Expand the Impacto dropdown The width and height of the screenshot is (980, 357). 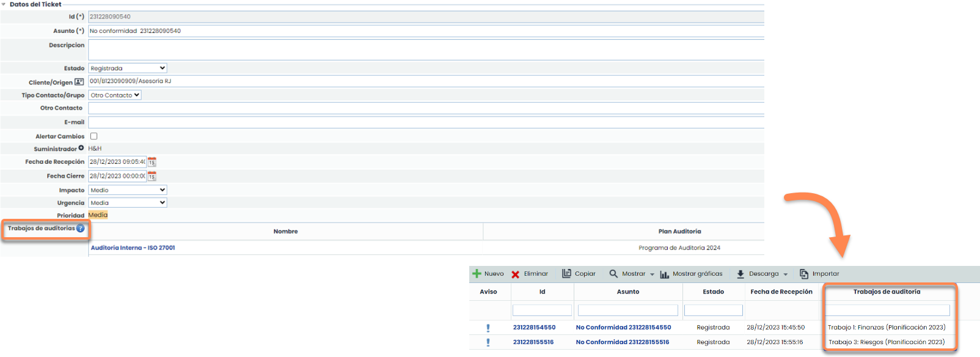point(127,190)
